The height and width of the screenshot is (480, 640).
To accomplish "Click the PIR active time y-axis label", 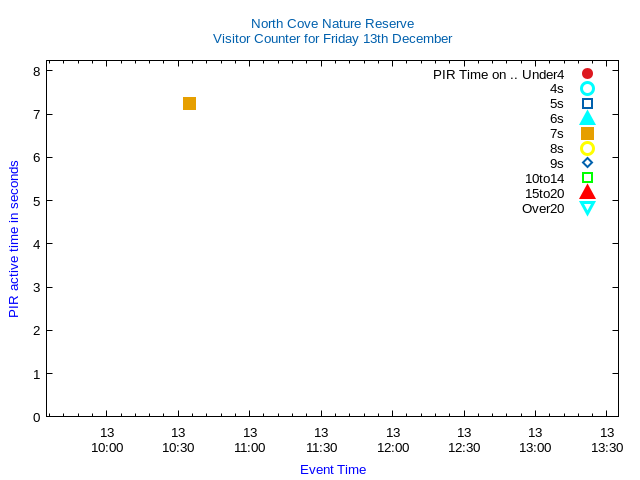I will point(14,239).
